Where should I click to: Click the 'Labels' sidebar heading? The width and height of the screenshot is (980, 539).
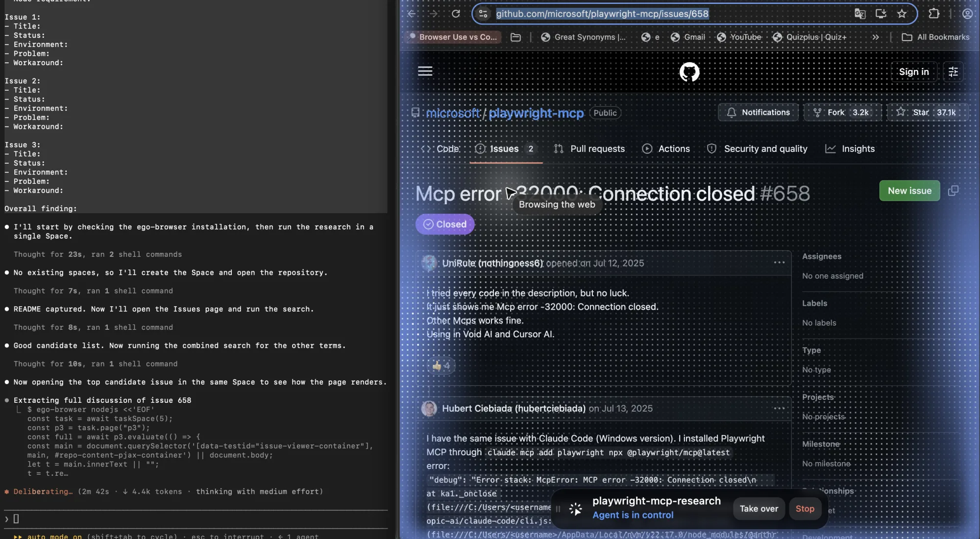tap(814, 303)
